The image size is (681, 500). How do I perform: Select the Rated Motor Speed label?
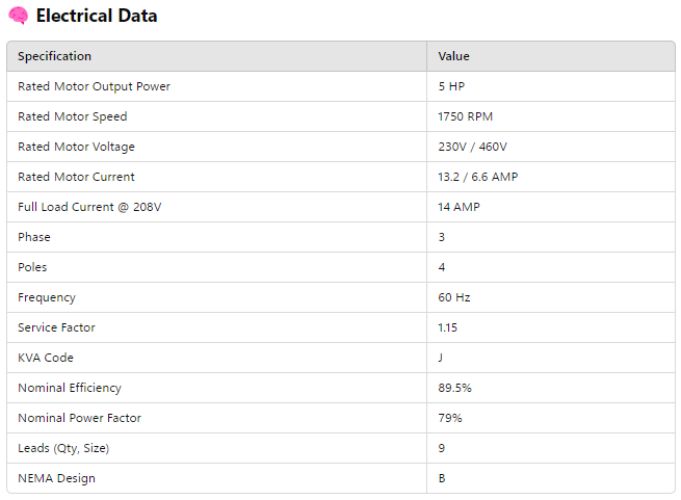point(72,117)
